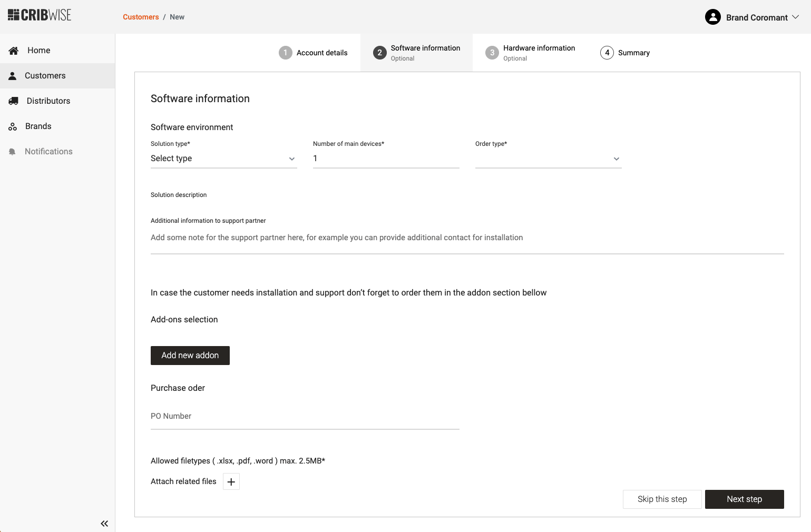Select the Customers person icon
The image size is (811, 532).
[x=13, y=76]
